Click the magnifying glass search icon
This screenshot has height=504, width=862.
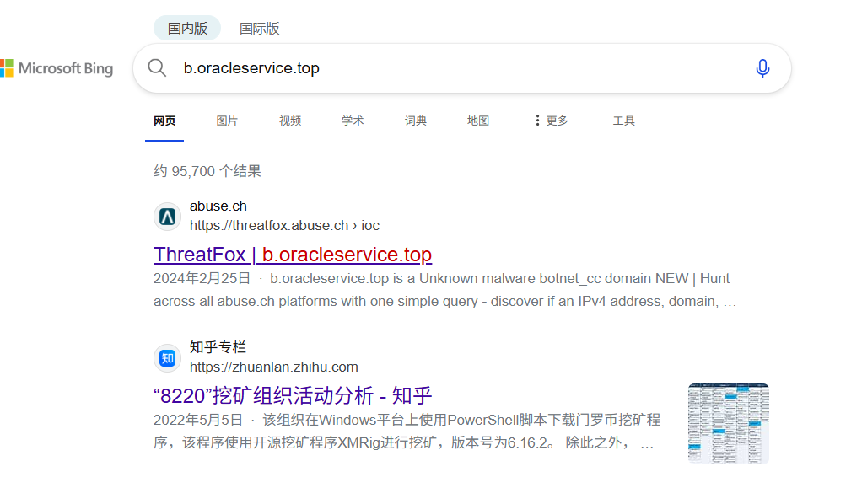[x=157, y=68]
